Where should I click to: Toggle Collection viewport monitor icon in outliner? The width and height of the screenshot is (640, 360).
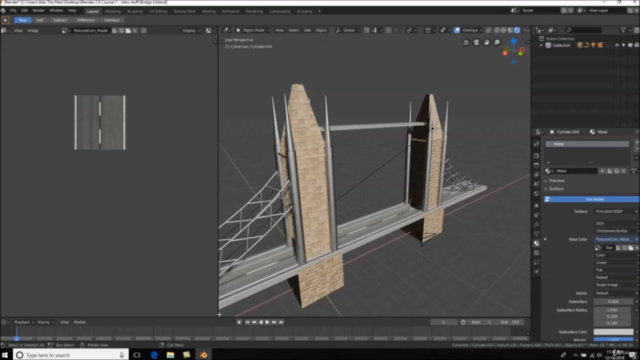click(630, 45)
